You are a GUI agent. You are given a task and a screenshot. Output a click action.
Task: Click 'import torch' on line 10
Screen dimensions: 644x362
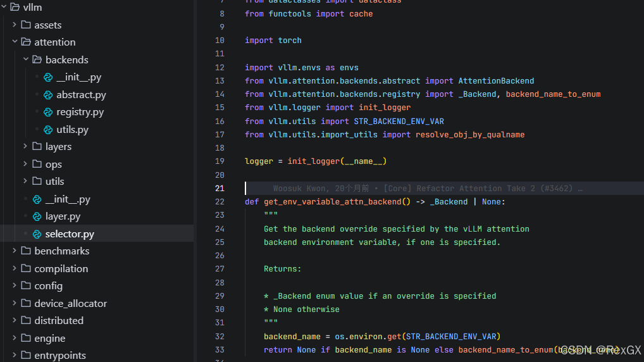[273, 41]
